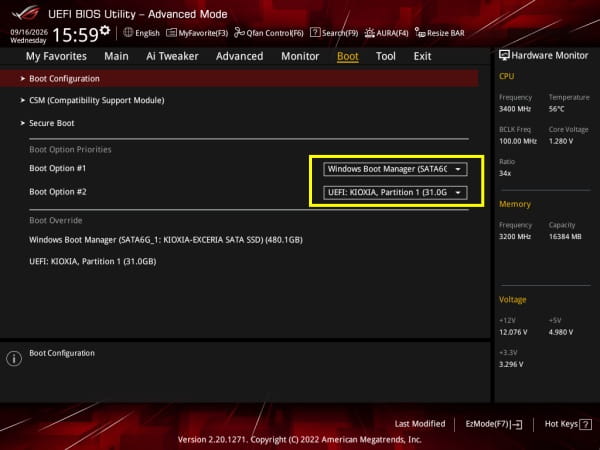600x450 pixels.
Task: Select the English language option
Action: coord(147,33)
